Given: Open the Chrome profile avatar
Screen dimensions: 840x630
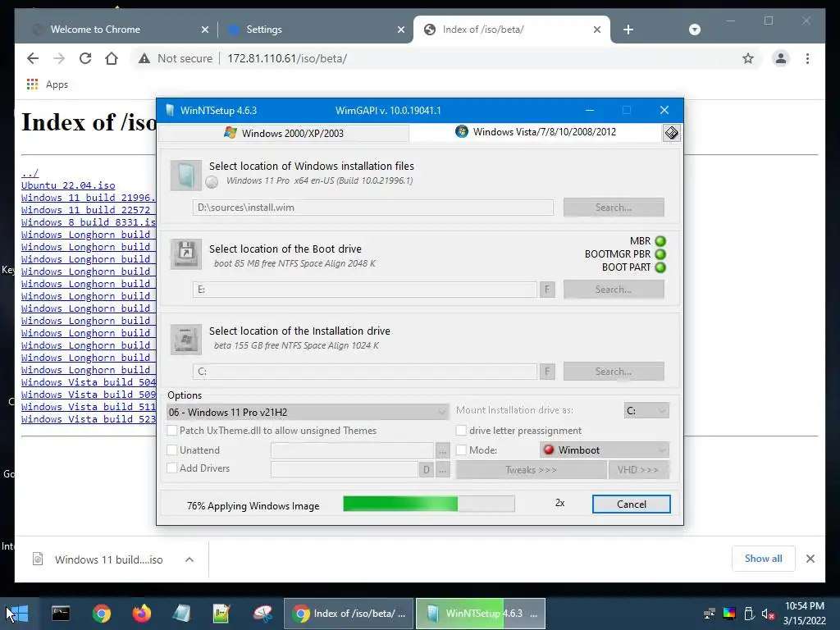Looking at the screenshot, I should (781, 58).
